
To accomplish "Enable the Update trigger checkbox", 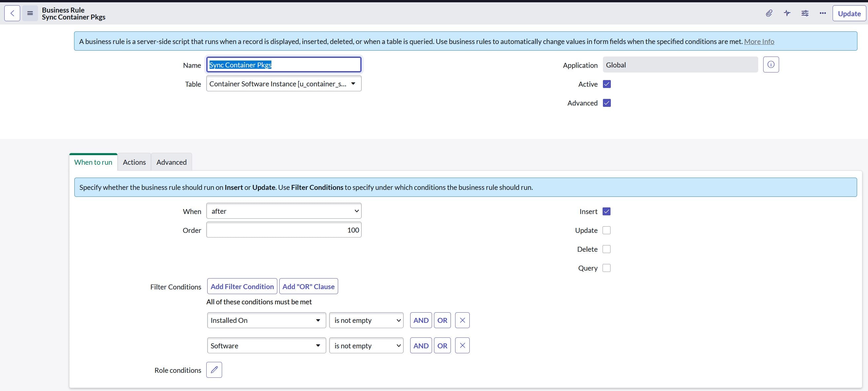I will (606, 230).
